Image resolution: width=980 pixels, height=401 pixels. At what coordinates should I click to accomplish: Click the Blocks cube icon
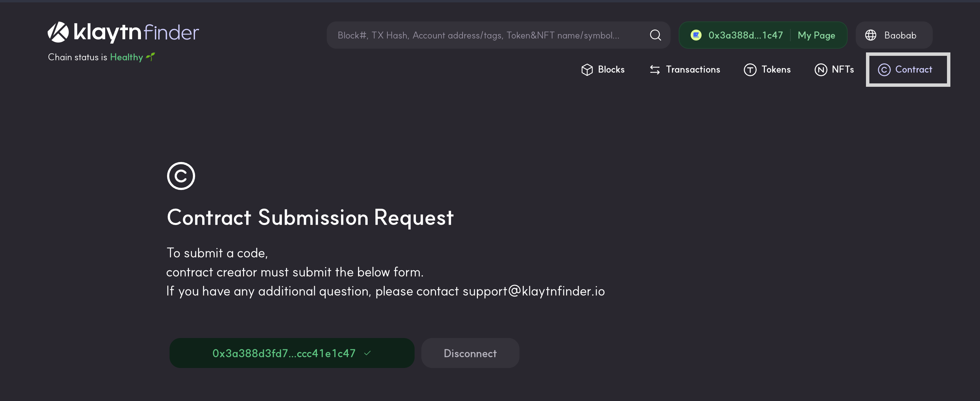(x=587, y=70)
